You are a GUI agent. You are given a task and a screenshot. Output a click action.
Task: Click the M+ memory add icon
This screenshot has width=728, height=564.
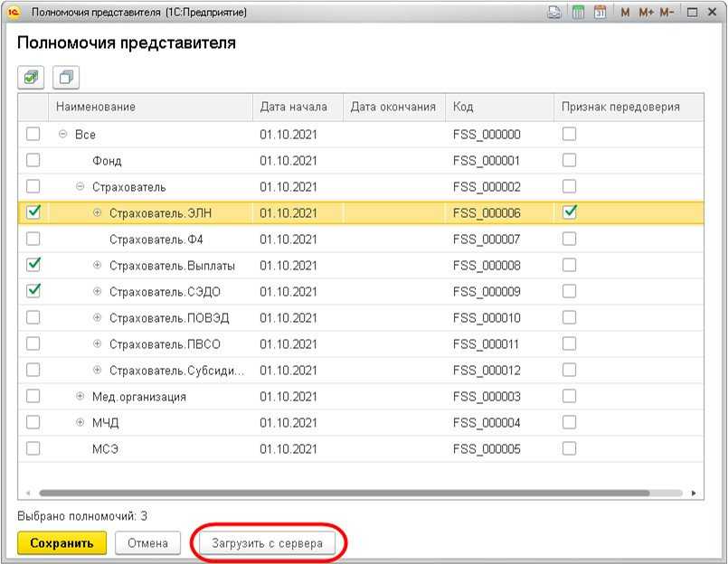pos(646,13)
